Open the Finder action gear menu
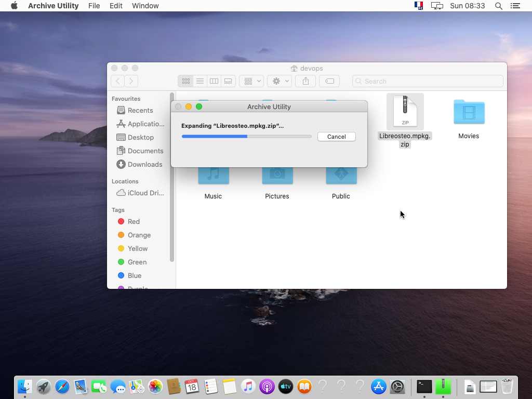The image size is (532, 399). (x=280, y=81)
